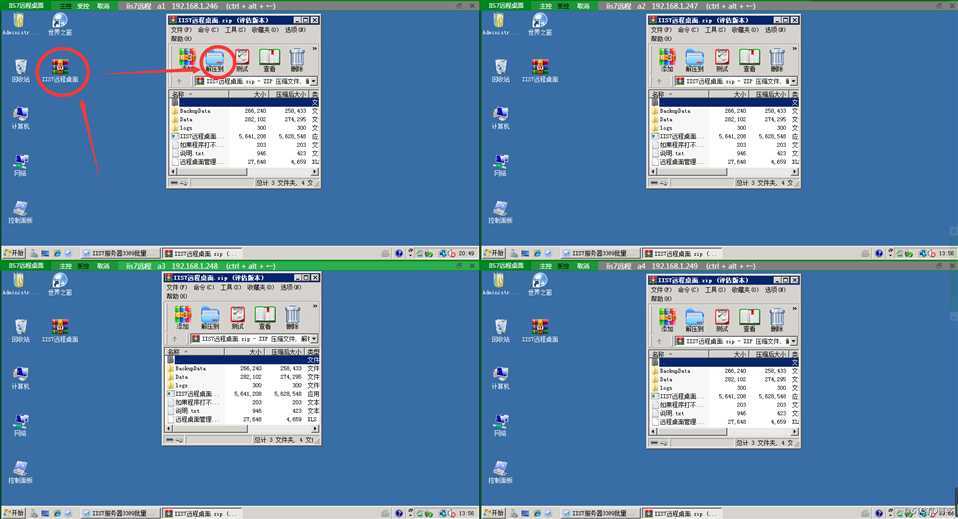Click the 查看 view icon in the 192.168.1.246 pane
This screenshot has height=519, width=958.
tap(269, 60)
